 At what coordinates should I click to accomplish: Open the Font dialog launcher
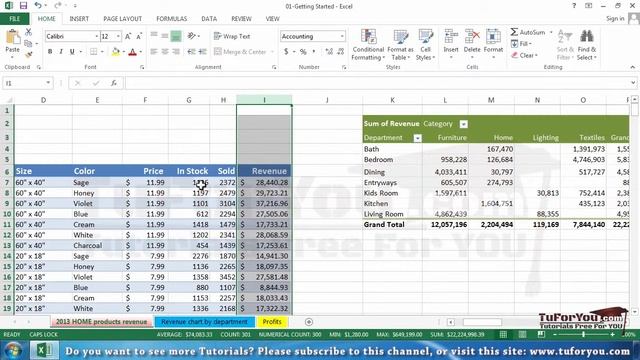(142, 67)
